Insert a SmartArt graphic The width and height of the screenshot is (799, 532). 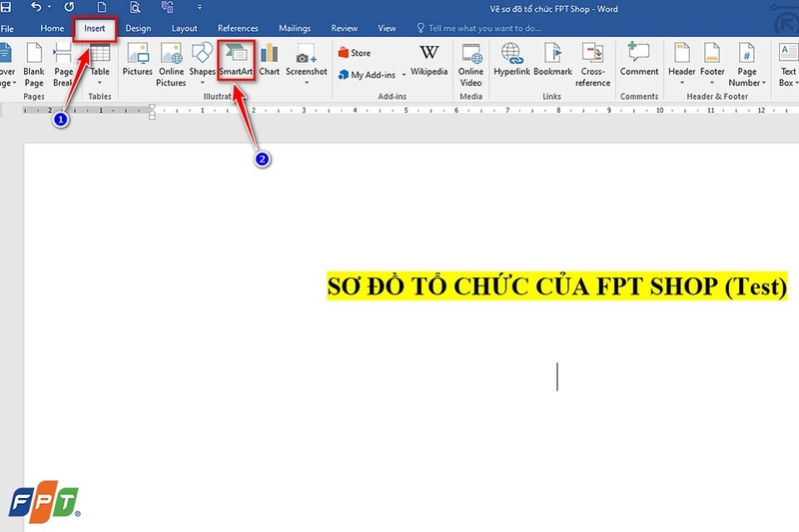click(236, 60)
